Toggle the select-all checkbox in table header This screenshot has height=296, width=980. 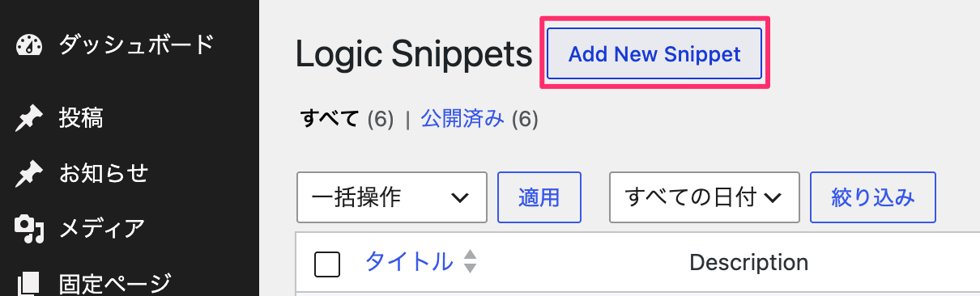(x=327, y=264)
